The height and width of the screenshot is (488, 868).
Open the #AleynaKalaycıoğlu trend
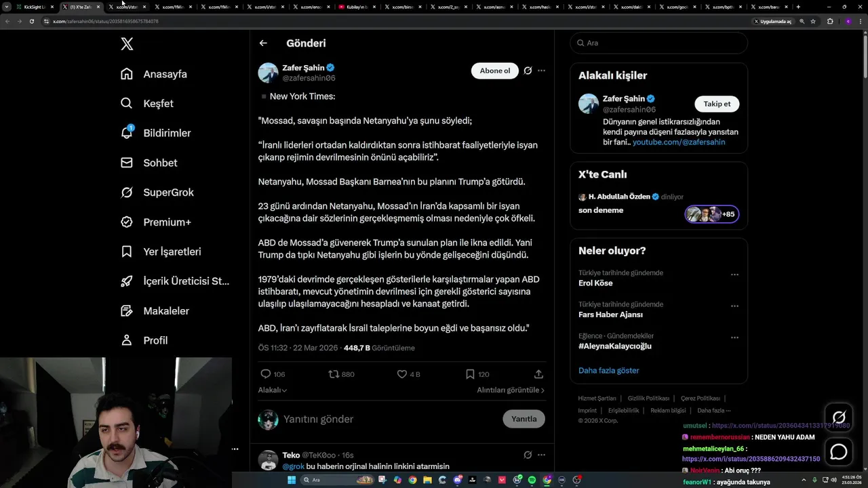tap(614, 346)
